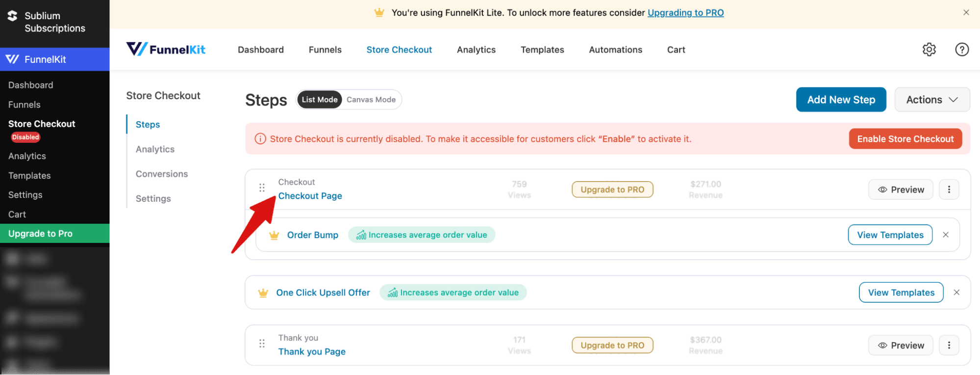
Task: Click Upgrade to Pro in WordPress sidebar
Action: pyautogui.click(x=54, y=234)
